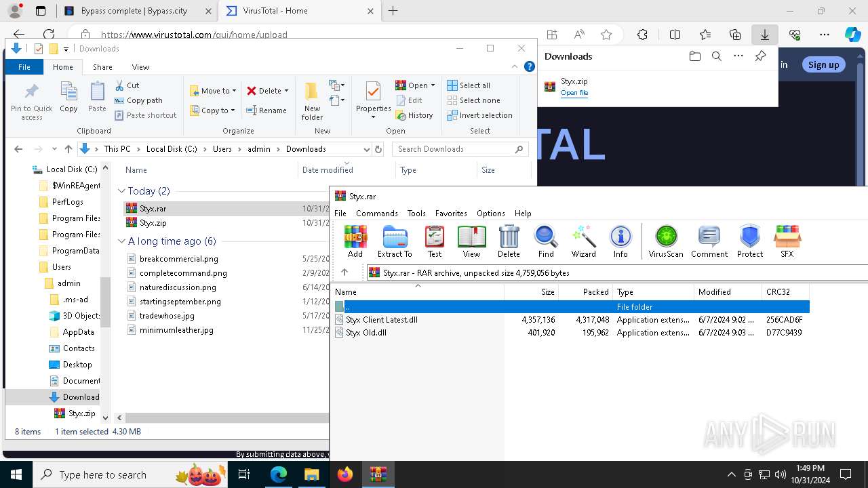Click the Windows Start button
Viewport: 868px width, 488px height.
pos(16,474)
